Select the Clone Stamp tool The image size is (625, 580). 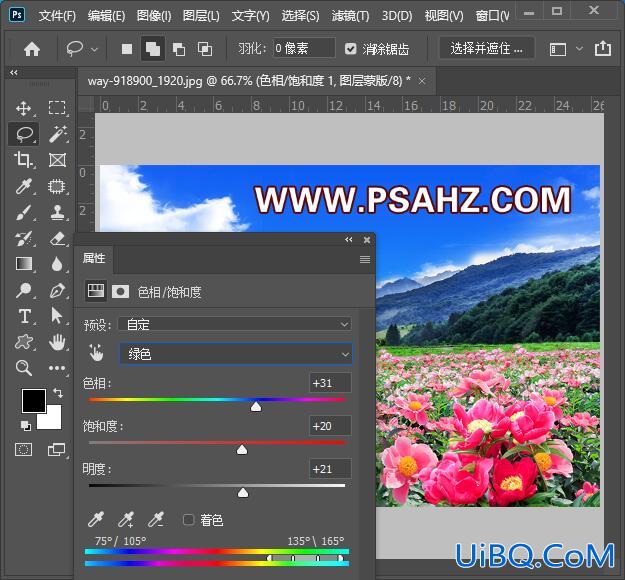tap(57, 212)
